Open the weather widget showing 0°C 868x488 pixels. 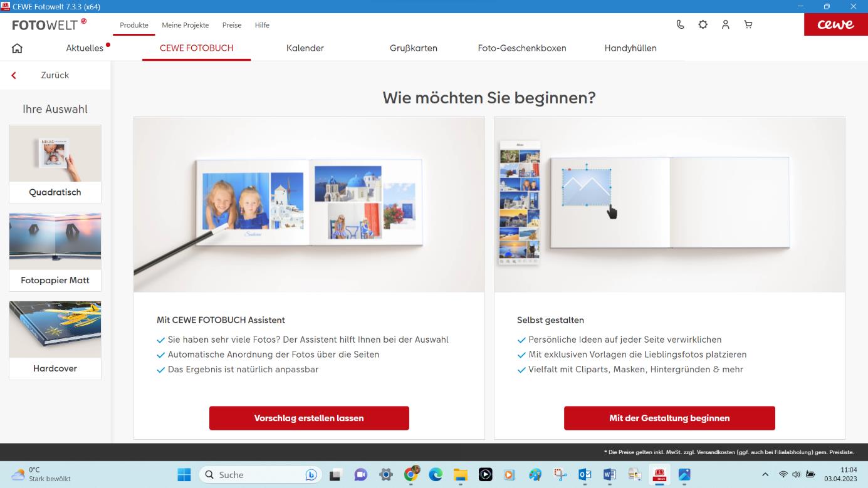coord(41,474)
